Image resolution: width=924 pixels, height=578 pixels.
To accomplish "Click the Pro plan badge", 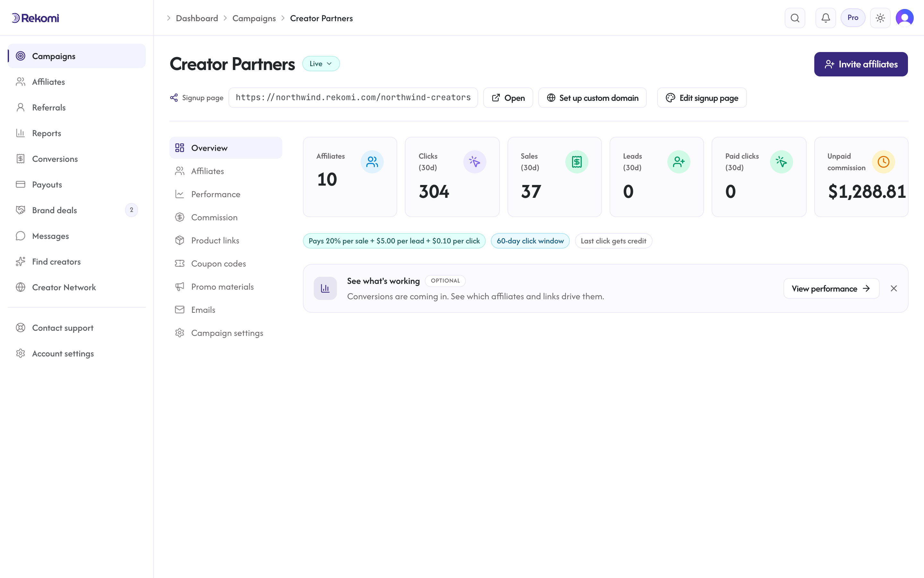I will click(852, 18).
